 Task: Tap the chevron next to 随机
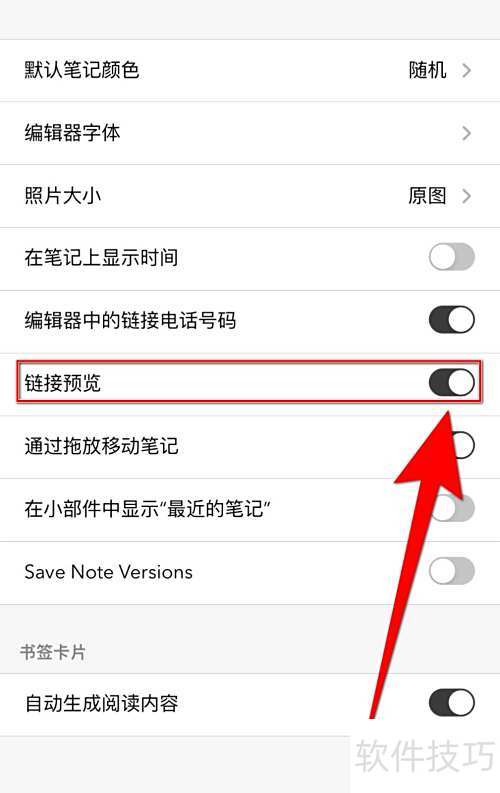[x=466, y=70]
